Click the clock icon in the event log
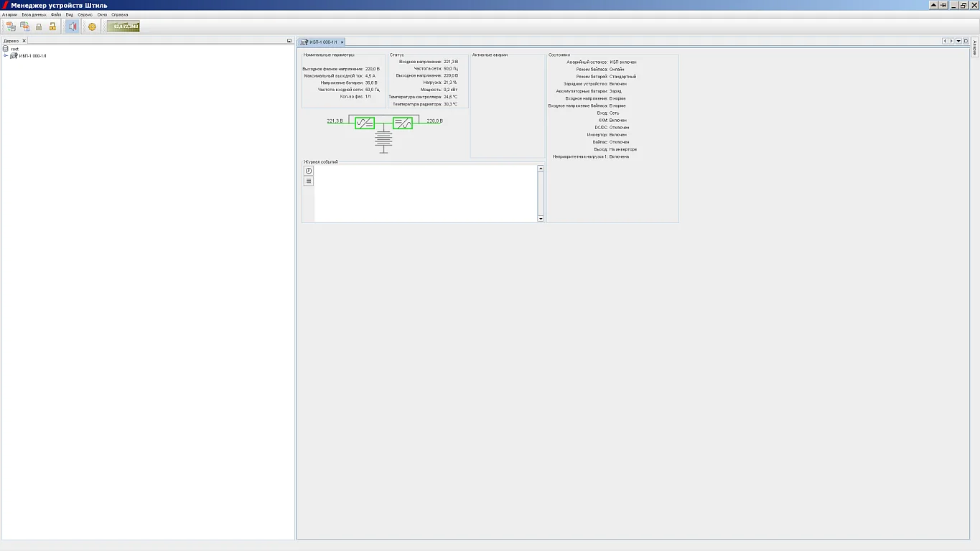 pyautogui.click(x=309, y=171)
